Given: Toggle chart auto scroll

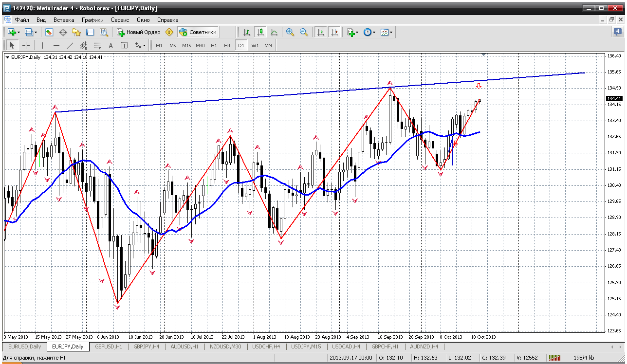Looking at the screenshot, I should (x=321, y=32).
